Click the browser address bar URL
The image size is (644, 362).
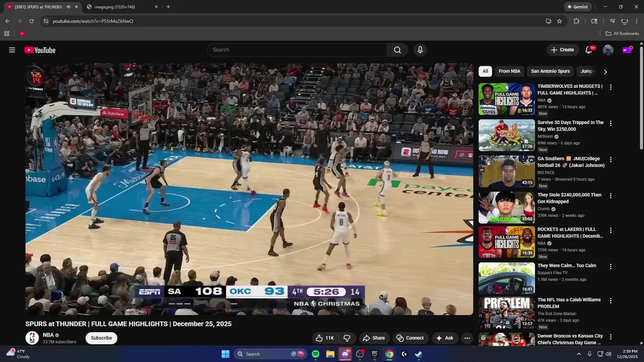[x=93, y=21]
